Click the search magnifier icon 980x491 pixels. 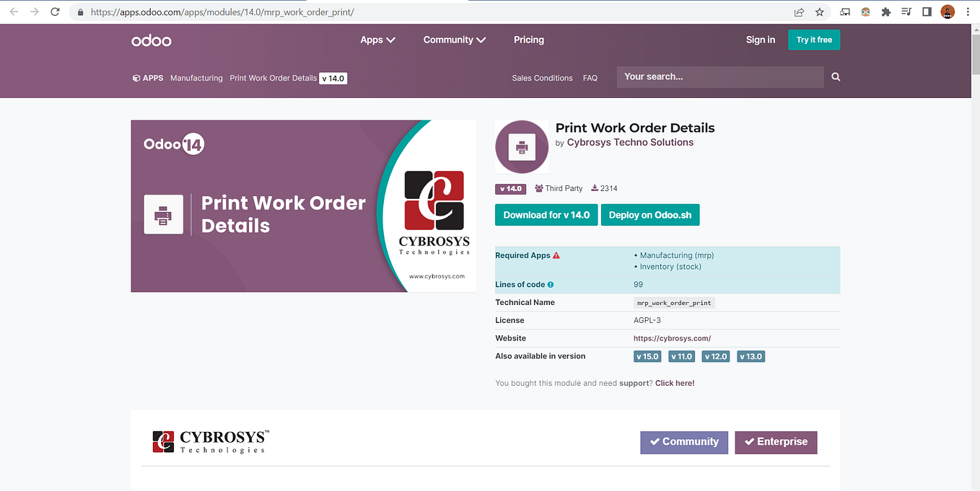[835, 76]
